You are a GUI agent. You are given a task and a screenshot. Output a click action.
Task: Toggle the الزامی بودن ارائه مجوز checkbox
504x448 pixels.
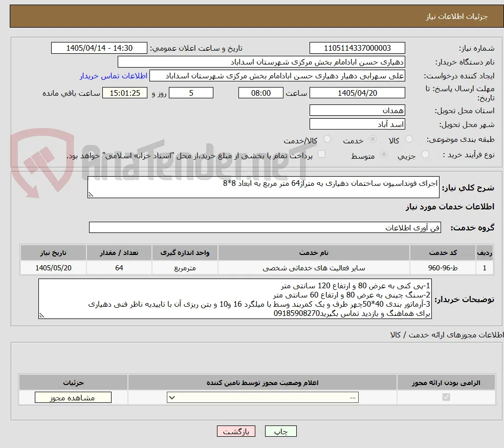tap(446, 397)
